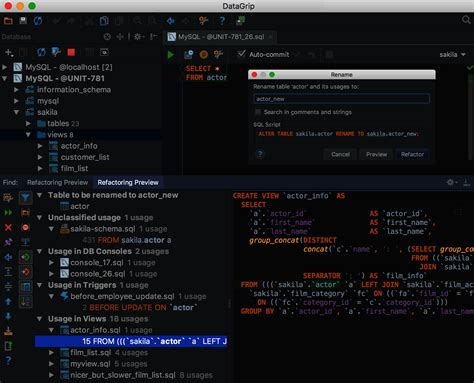The width and height of the screenshot is (474, 383).
Task: Collapse the MySQL - @UNIT-781 data source
Action: [5, 78]
